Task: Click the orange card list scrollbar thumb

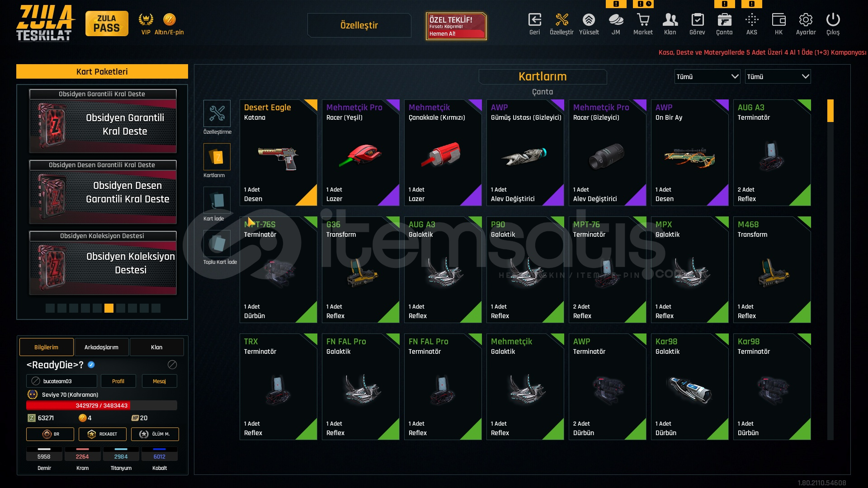Action: 830,111
